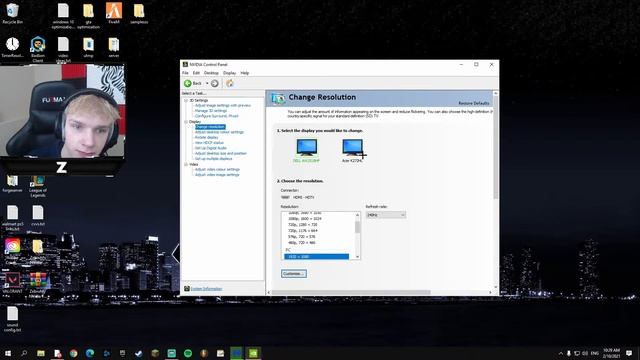Select the DELL monitor display icon
Viewport: 640px width, 360px height.
(307, 147)
